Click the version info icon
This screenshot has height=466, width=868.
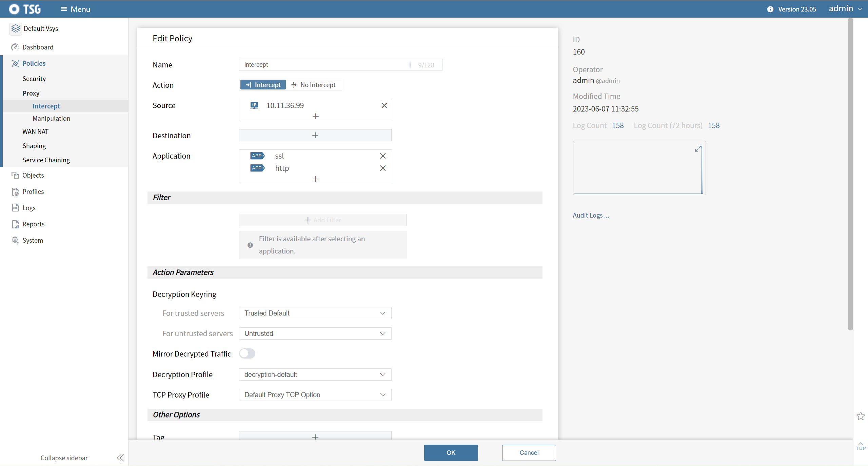(770, 9)
